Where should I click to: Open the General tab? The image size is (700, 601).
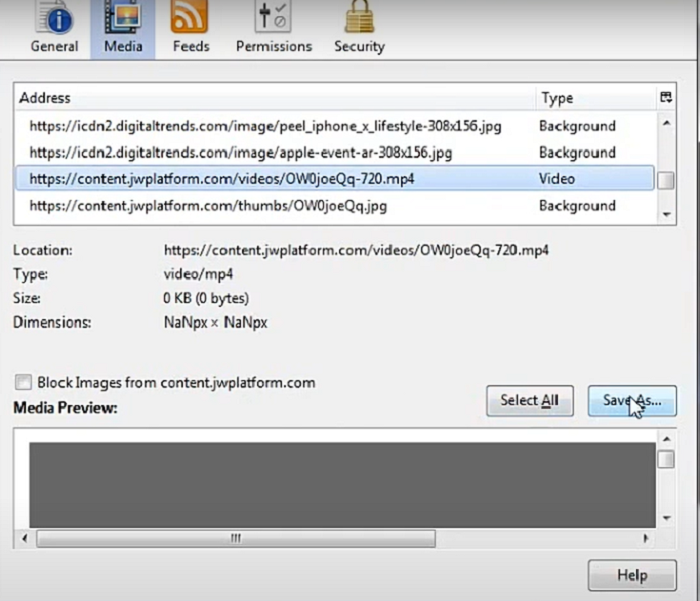54,29
